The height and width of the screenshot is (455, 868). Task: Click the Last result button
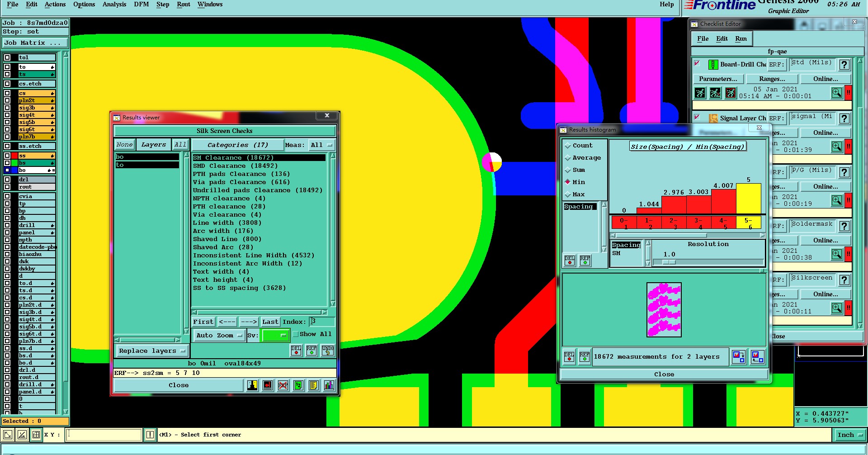[270, 322]
